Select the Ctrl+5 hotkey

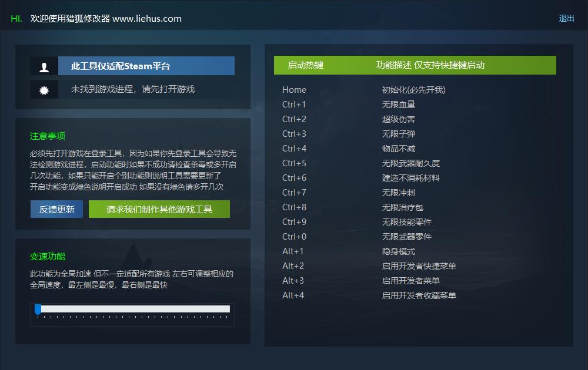pos(294,163)
